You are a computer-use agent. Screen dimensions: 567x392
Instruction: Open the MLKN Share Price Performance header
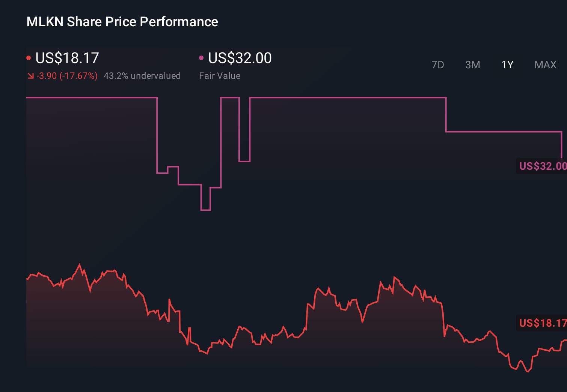pos(122,22)
